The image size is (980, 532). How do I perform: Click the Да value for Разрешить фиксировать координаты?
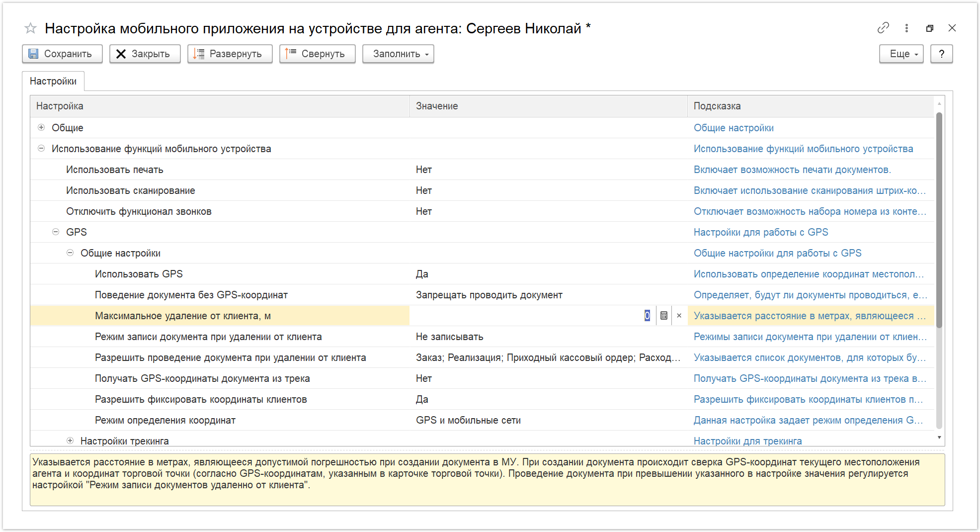coord(422,399)
